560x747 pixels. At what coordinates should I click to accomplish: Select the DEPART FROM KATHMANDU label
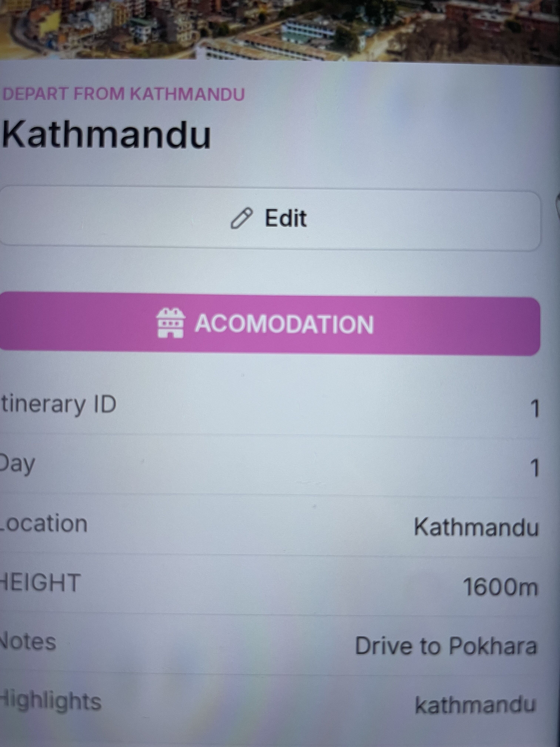[123, 94]
